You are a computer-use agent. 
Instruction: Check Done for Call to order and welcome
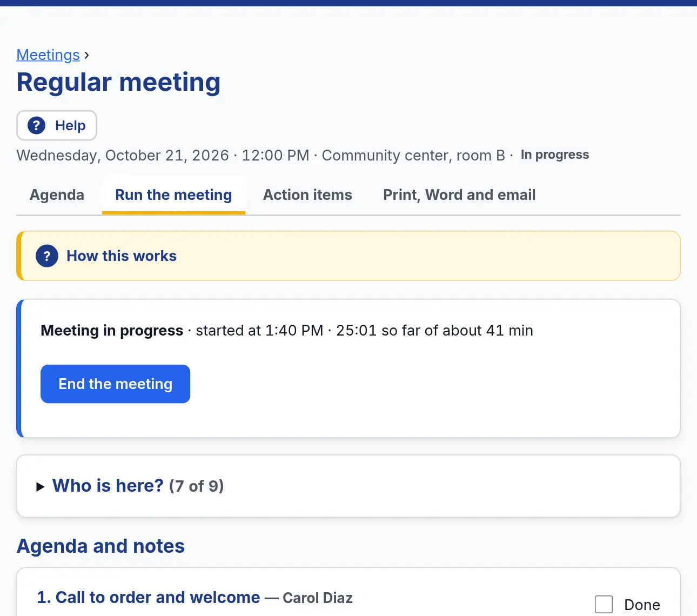tap(604, 604)
